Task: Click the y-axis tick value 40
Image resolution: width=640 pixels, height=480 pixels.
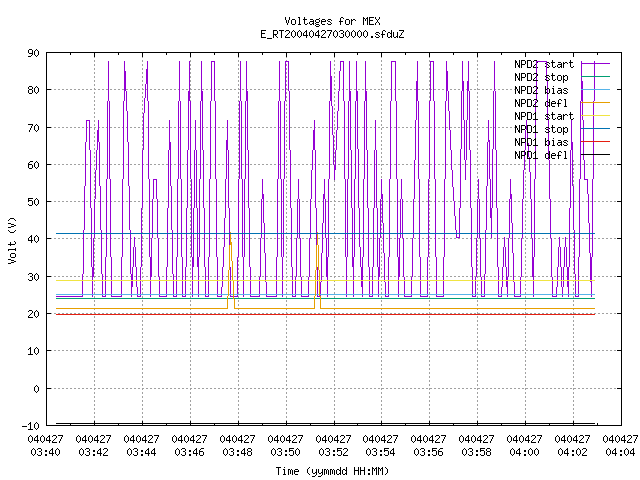Action: tap(33, 239)
